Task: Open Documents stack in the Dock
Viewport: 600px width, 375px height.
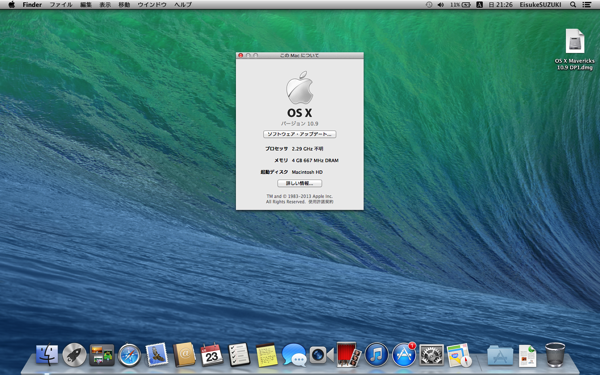Action: pyautogui.click(x=527, y=355)
